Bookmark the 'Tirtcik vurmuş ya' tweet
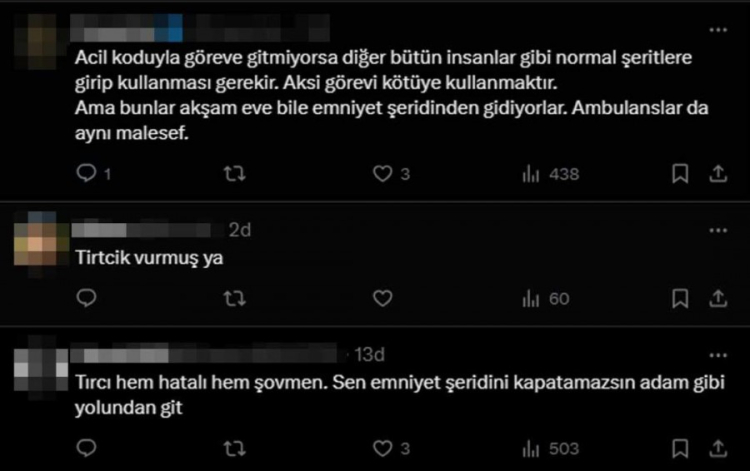This screenshot has width=750, height=471. (x=680, y=298)
